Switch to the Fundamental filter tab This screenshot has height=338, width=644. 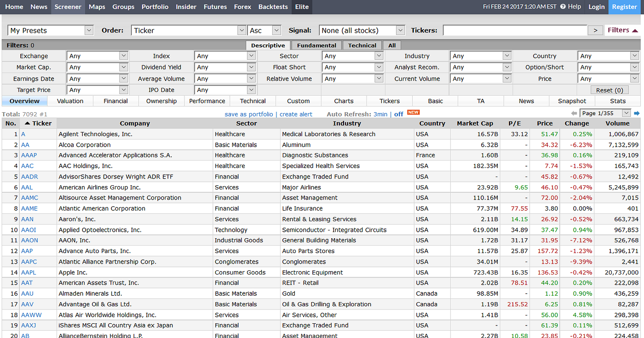pyautogui.click(x=316, y=45)
